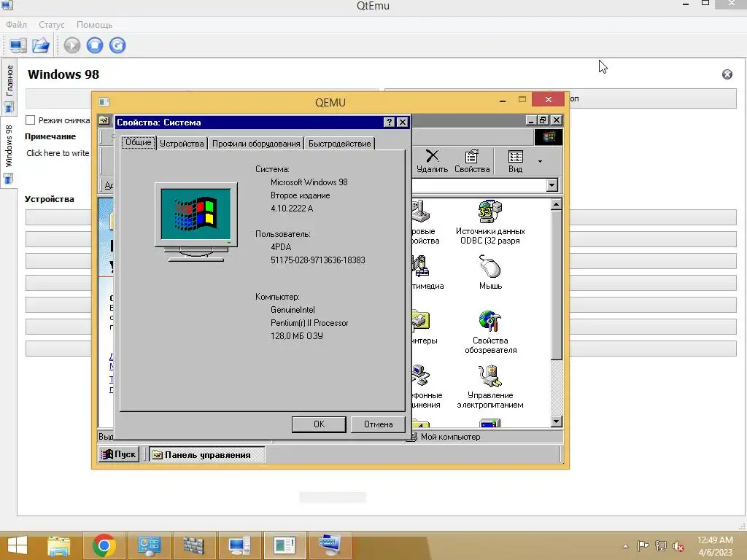
Task: Open the Пуск start button in Windows 98
Action: 119,454
